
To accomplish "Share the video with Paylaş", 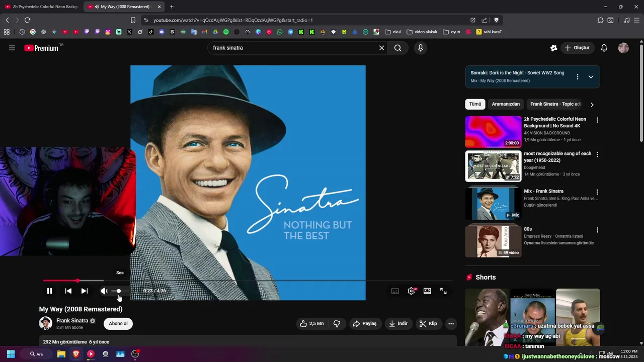I will (364, 324).
